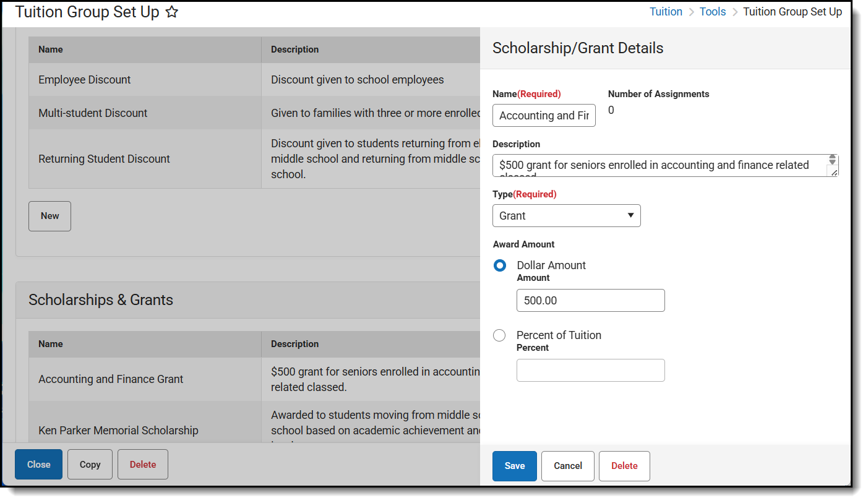Viewport: 868px width, 503px height.
Task: Cancel the scholarship/grant edits
Action: 567,466
